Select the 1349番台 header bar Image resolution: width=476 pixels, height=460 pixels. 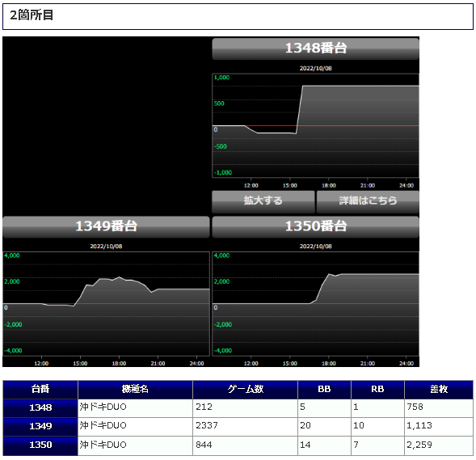(x=106, y=226)
